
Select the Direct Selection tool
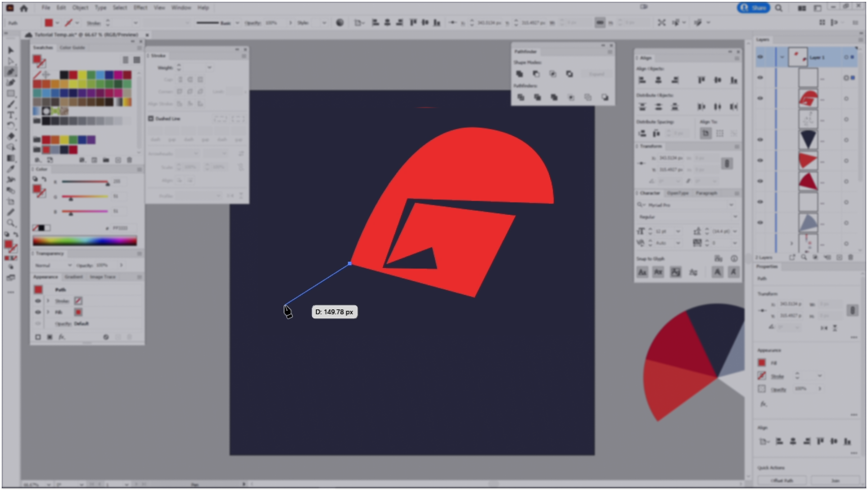click(11, 61)
